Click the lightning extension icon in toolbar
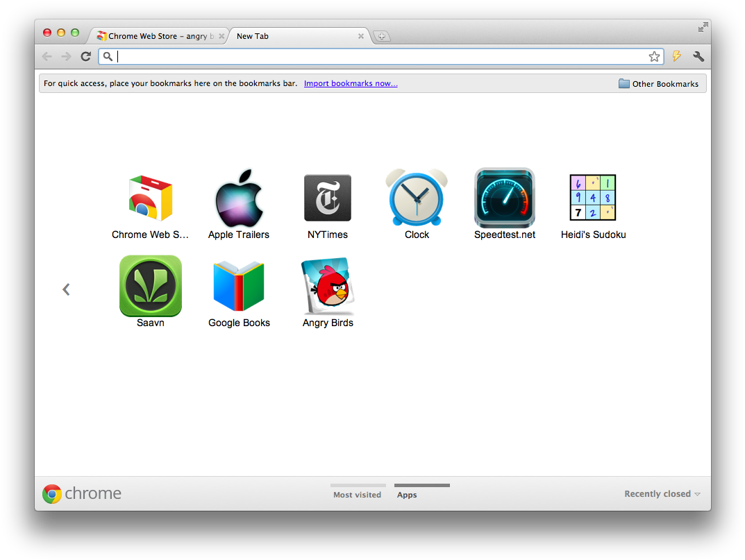Viewport: 745px width, 560px height. click(x=676, y=56)
